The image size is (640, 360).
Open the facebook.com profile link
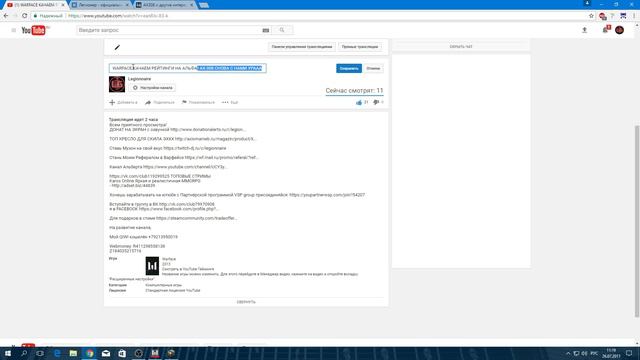(x=178, y=209)
